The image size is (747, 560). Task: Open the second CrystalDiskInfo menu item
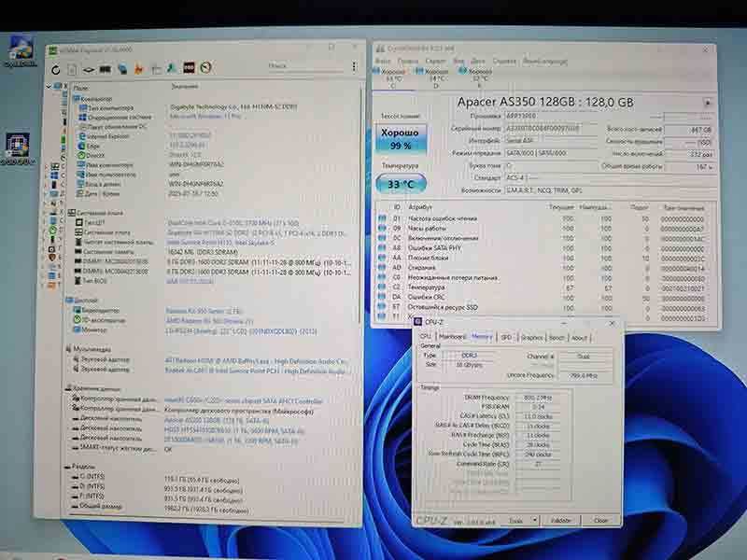tap(408, 61)
